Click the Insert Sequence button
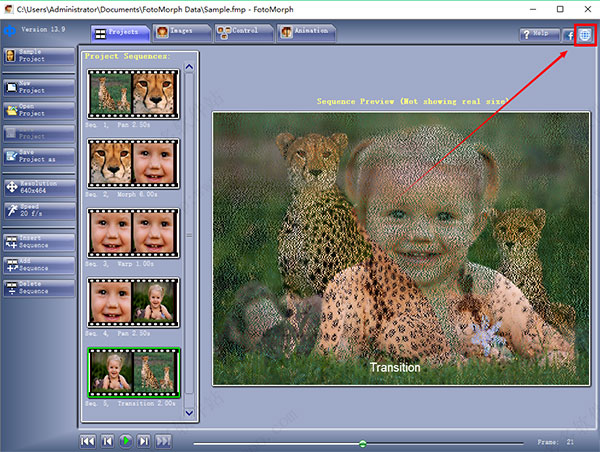Viewport: 600px width, 452px height. click(39, 242)
